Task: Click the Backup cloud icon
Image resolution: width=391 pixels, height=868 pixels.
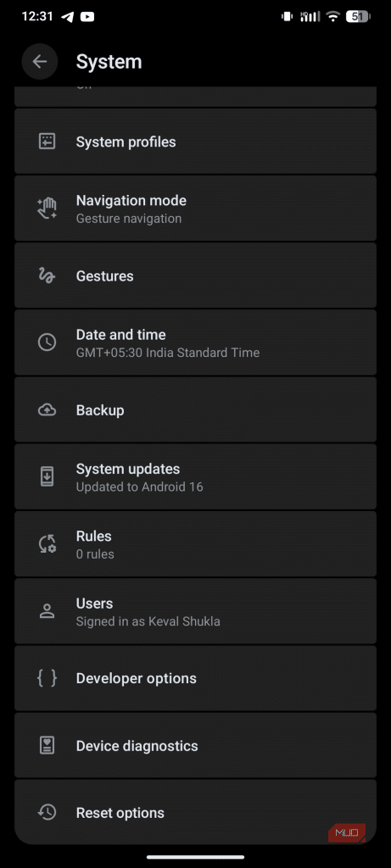Action: coord(47,410)
